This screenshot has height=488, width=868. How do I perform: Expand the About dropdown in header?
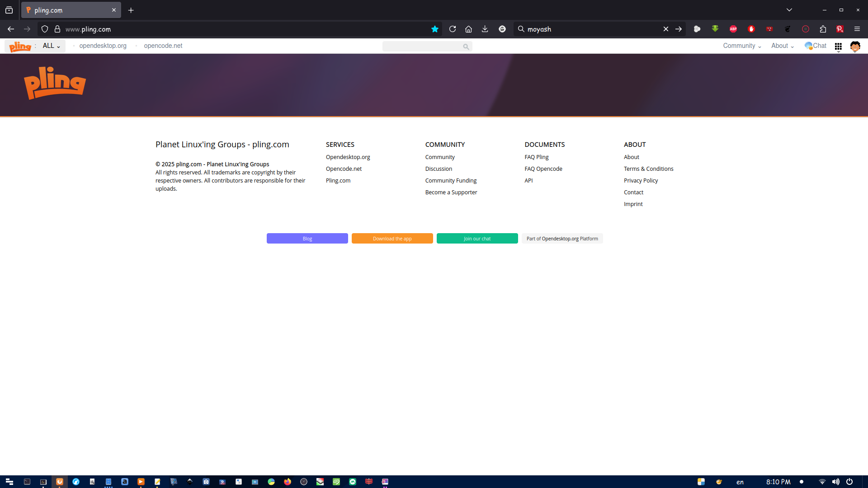click(782, 46)
